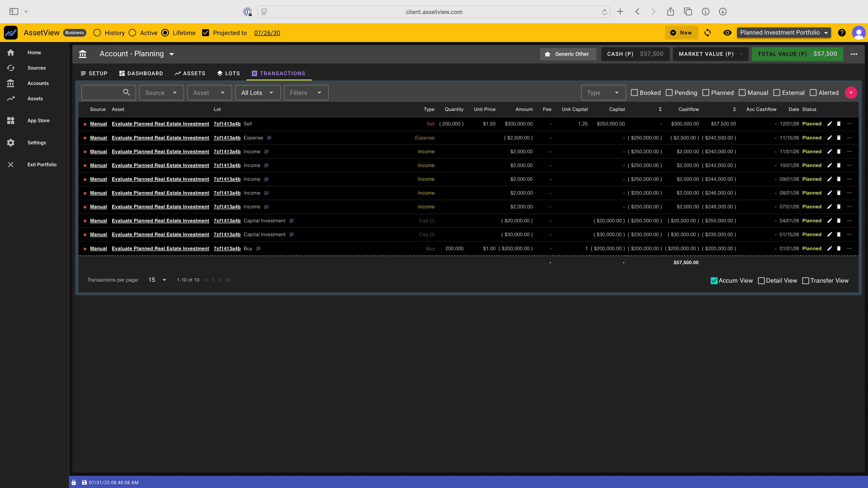The height and width of the screenshot is (488, 868).
Task: Add a new transaction with pink plus icon
Action: tap(851, 92)
